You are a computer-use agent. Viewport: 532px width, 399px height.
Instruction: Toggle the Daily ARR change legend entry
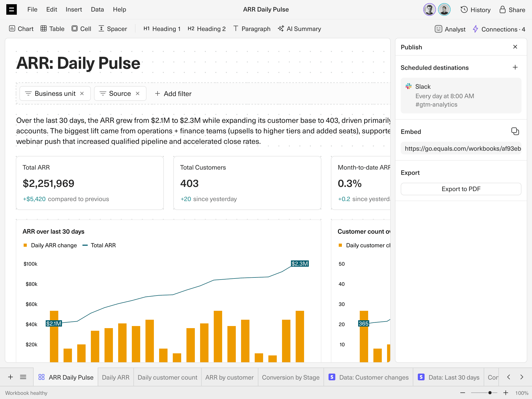tap(50, 245)
